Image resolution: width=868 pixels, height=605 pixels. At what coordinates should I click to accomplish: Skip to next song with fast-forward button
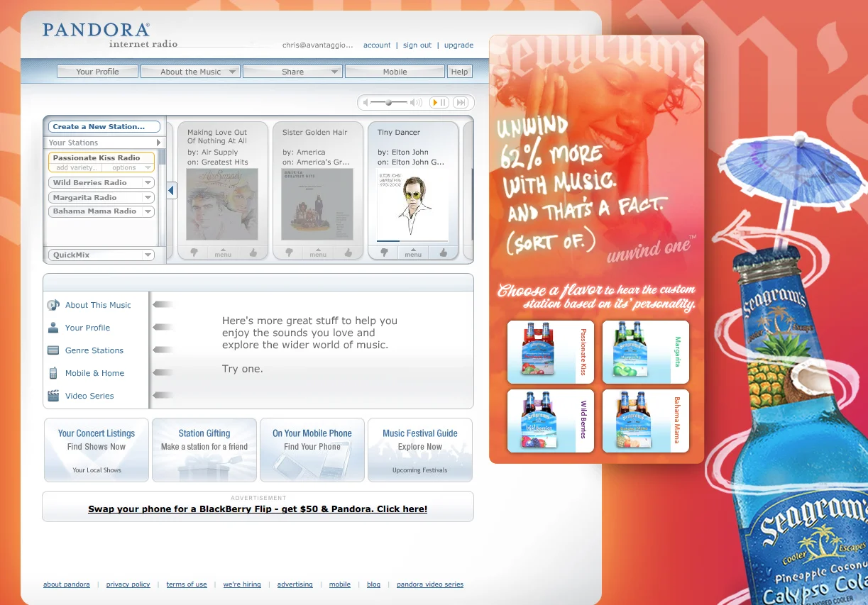click(460, 103)
